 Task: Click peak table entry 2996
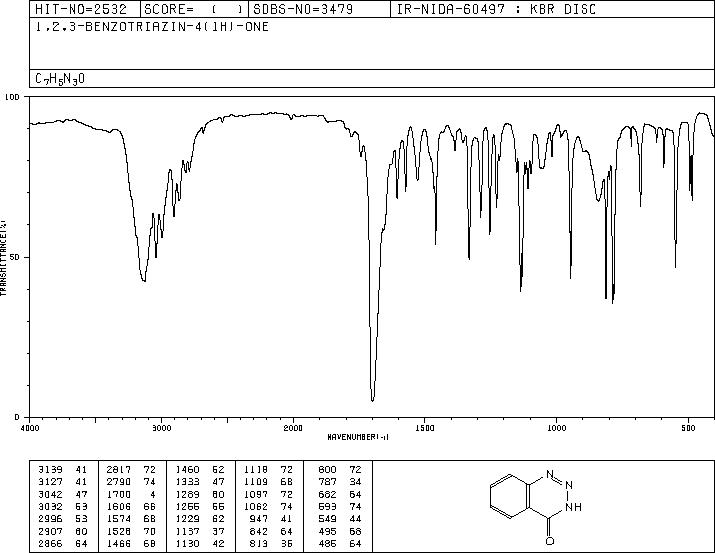(x=50, y=519)
